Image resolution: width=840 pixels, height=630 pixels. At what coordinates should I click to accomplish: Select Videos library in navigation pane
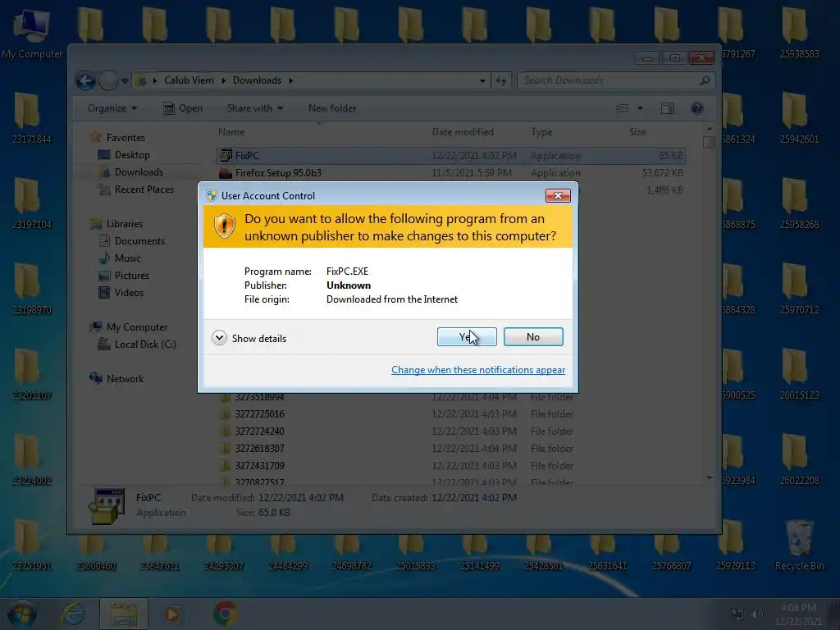121,293
